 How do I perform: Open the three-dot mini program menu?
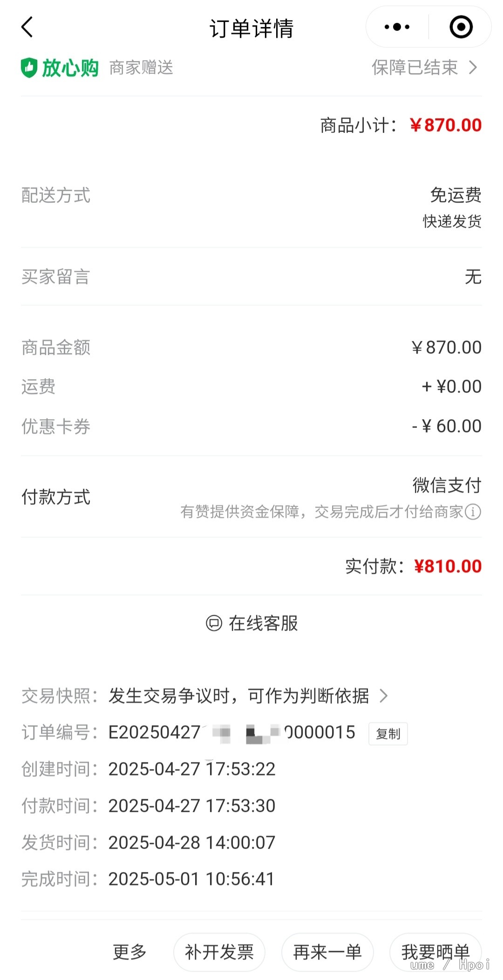[x=397, y=27]
